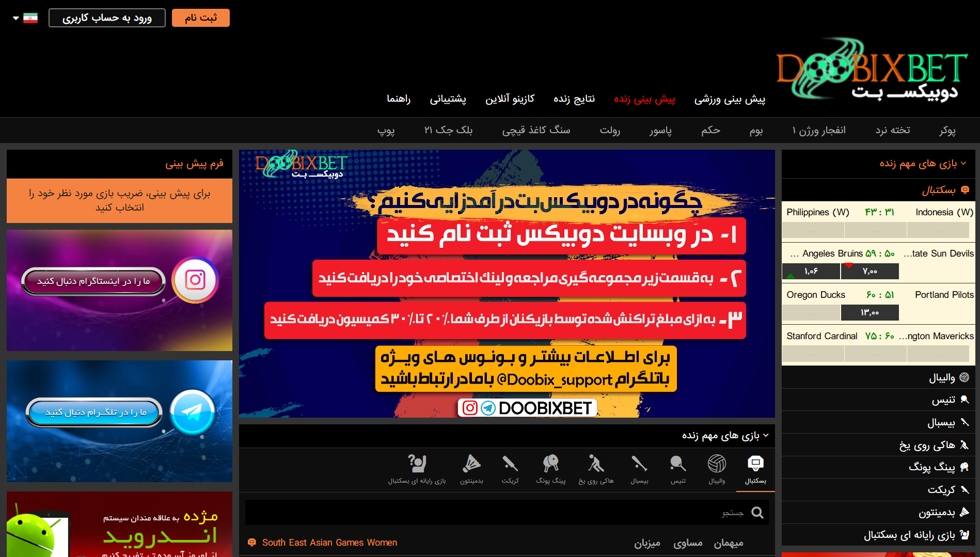Image resolution: width=980 pixels, height=557 pixels.
Task: Click ping pong icon in sidebar list
Action: click(x=964, y=467)
